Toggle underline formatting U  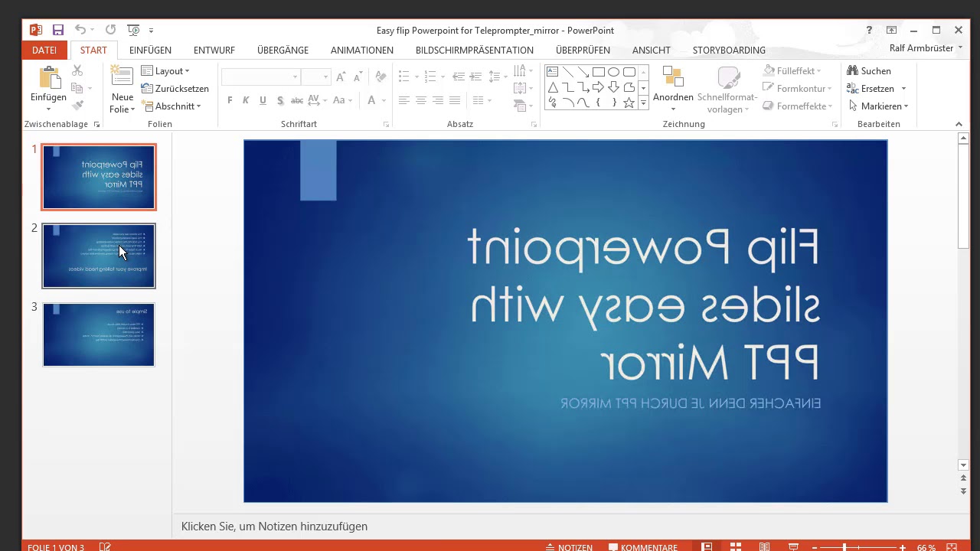pos(263,100)
